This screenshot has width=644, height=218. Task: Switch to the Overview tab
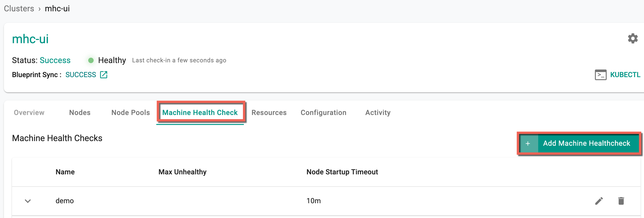[x=29, y=112]
